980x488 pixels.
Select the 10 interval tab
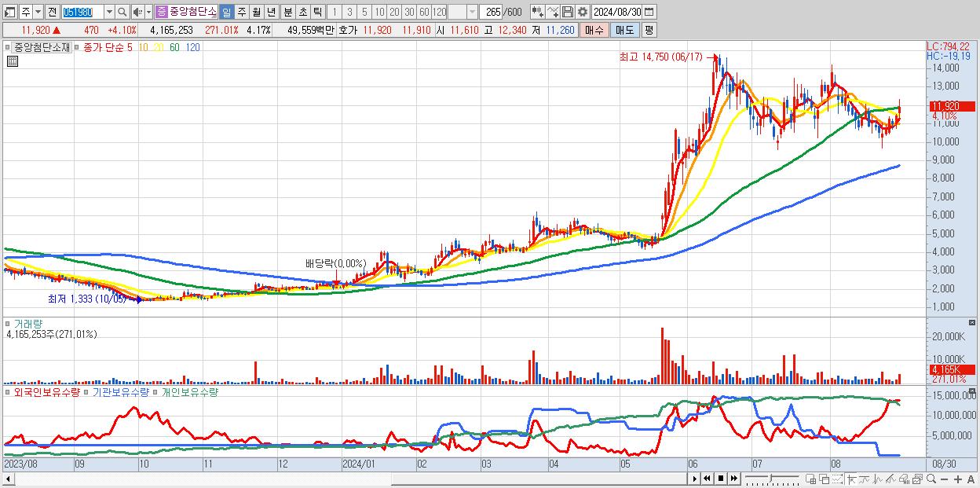(379, 12)
